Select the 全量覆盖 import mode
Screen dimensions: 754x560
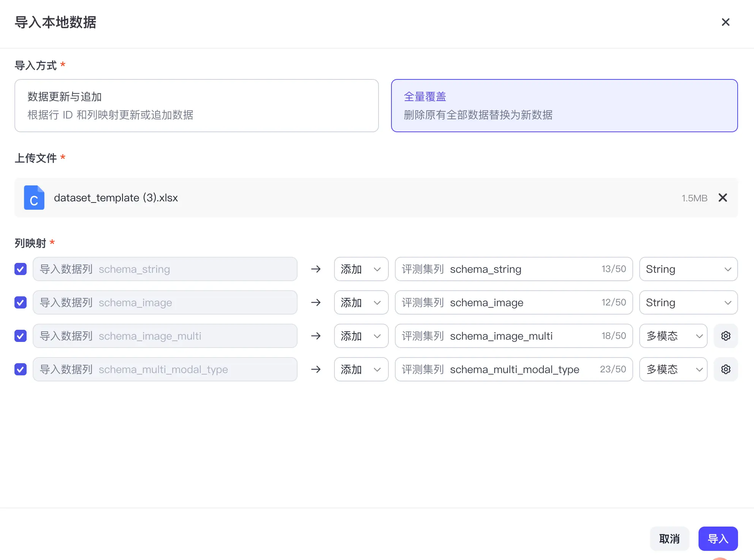point(564,106)
